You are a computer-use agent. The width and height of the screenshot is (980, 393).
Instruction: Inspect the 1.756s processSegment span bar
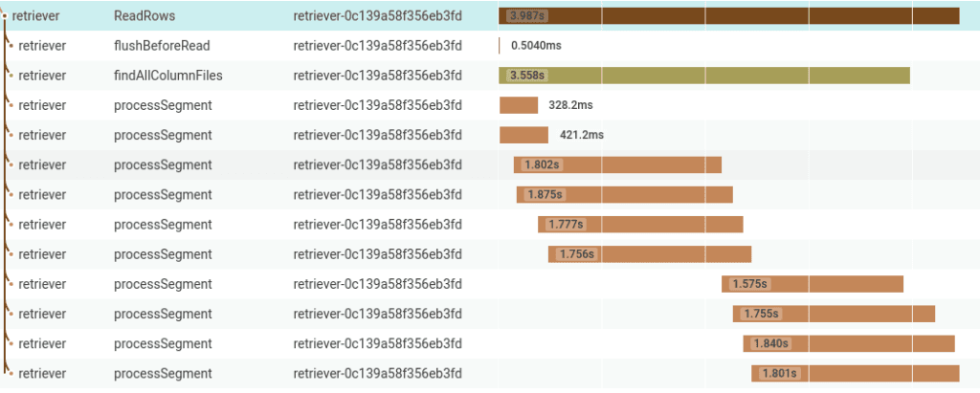(x=650, y=254)
